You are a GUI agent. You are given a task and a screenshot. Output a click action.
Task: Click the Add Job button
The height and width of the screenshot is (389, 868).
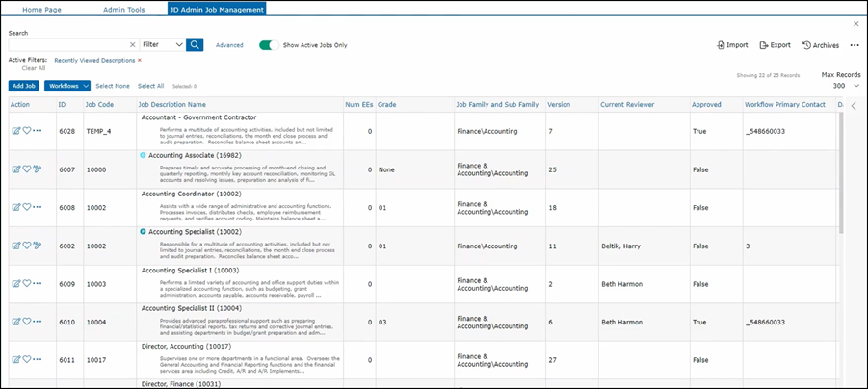(24, 86)
